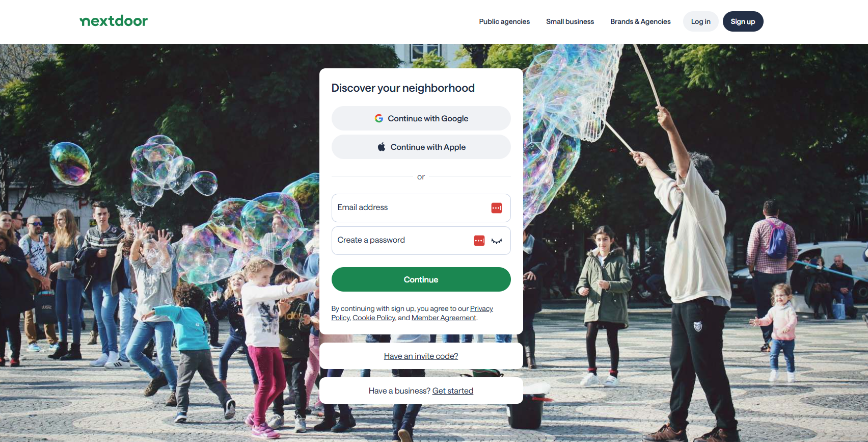Click Have an invite code link

(x=421, y=356)
